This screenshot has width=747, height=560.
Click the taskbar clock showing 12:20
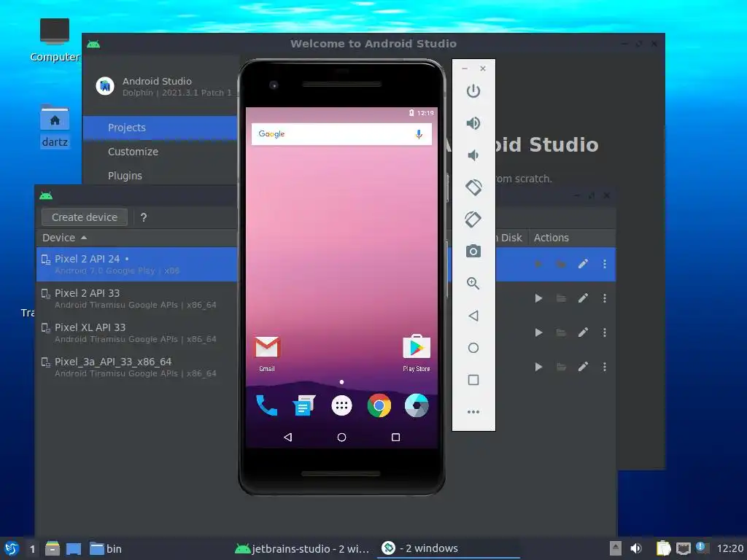729,548
